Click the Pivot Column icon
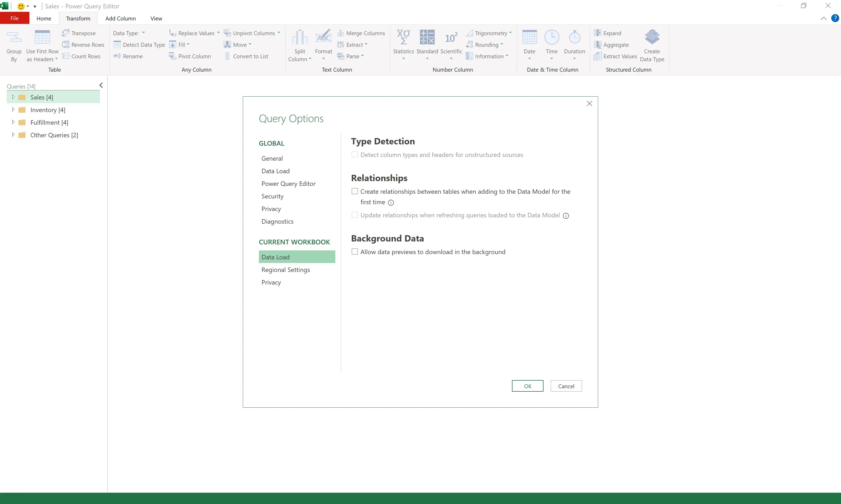Screen dimensions: 841x504 [173, 56]
